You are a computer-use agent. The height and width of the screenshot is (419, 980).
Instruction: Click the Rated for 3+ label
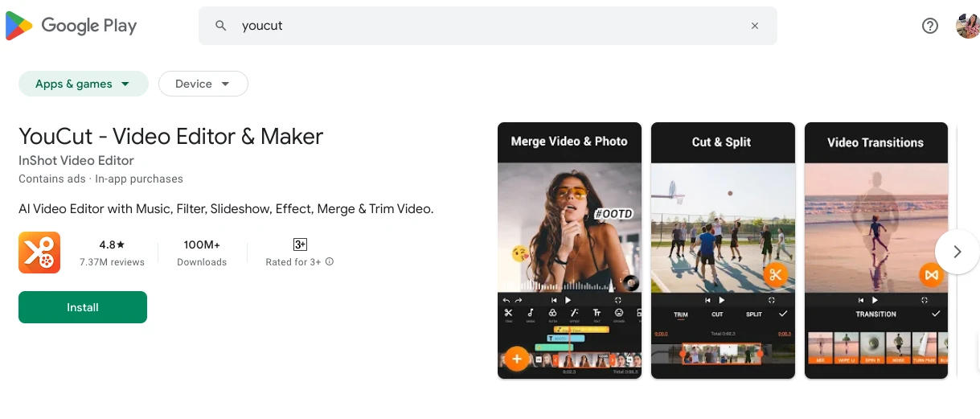point(293,262)
